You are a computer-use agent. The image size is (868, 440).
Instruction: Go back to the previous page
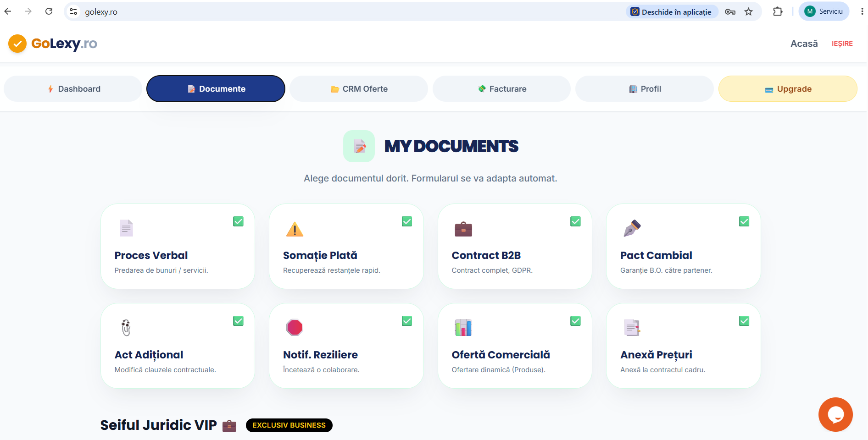pyautogui.click(x=8, y=11)
